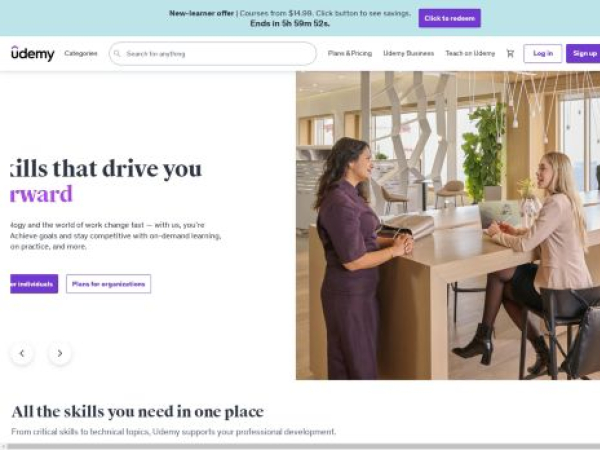Focus the 'Search for anything' field
The height and width of the screenshot is (450, 600).
(x=213, y=54)
